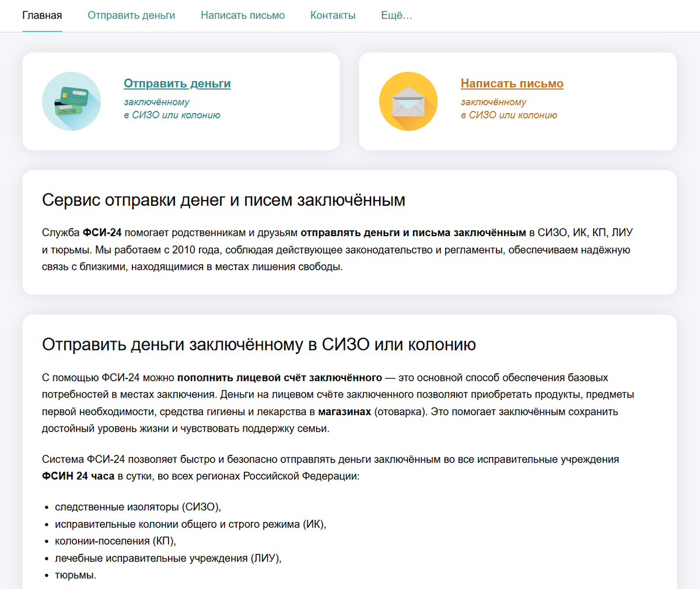The height and width of the screenshot is (589, 700).
Task: Go to Отправить деньги in the top navigation
Action: click(x=131, y=16)
